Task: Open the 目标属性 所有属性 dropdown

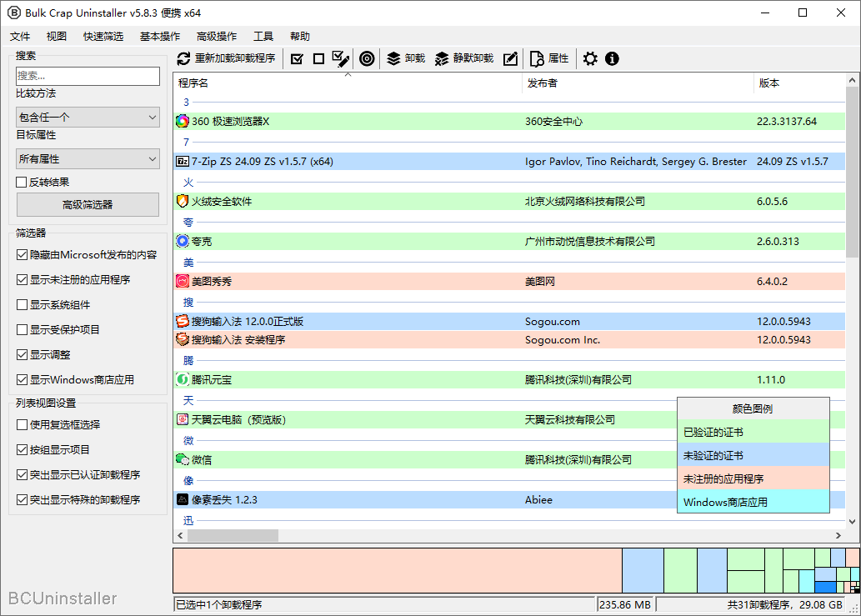Action: click(88, 158)
